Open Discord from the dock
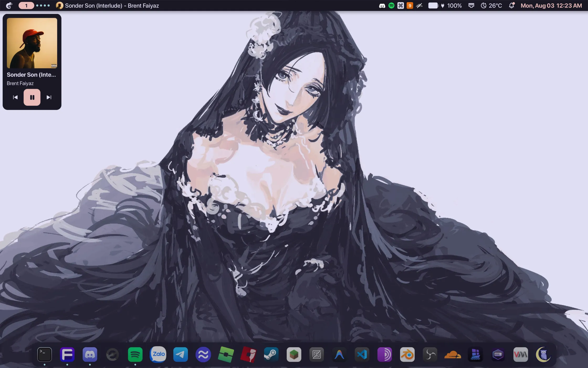Screen dimensions: 588x368 point(90,355)
